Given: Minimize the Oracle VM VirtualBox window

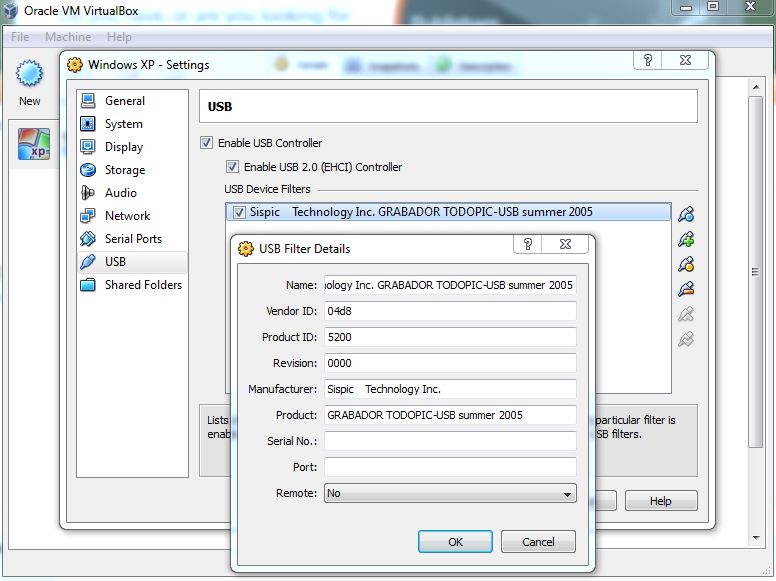Looking at the screenshot, I should (686, 6).
